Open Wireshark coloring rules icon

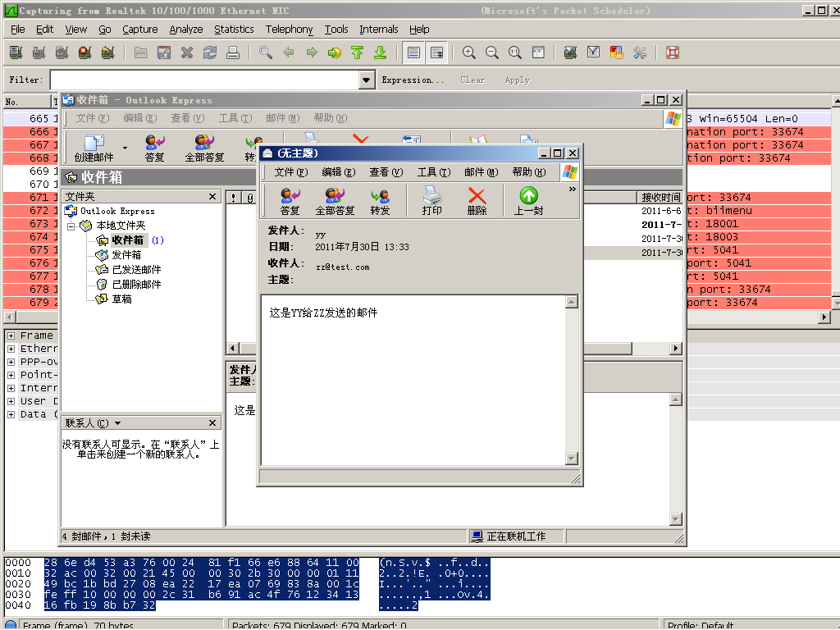617,52
